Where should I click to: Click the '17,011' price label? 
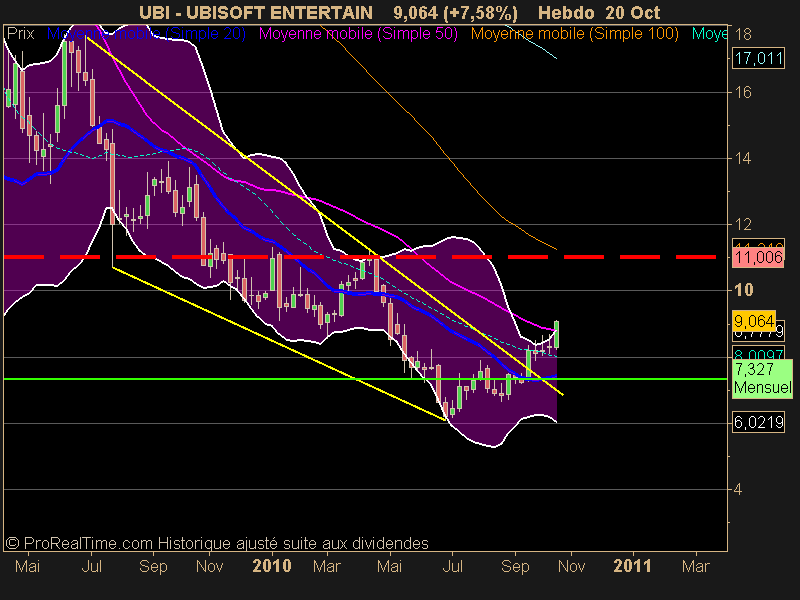[758, 58]
